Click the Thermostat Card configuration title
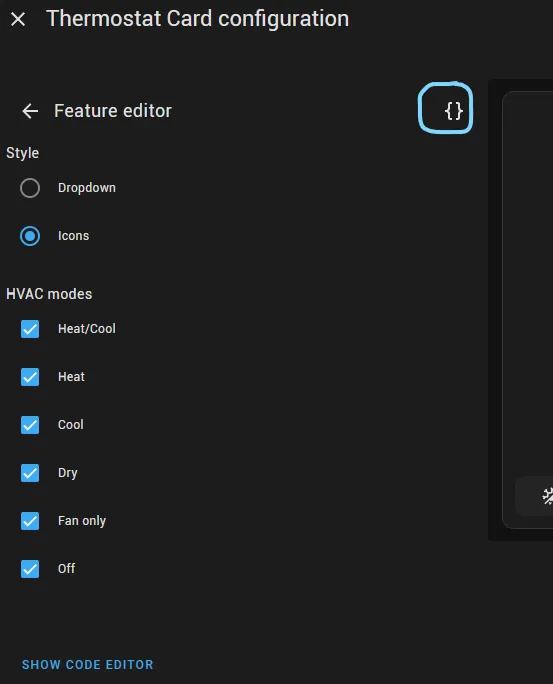This screenshot has width=553, height=684. pos(198,19)
